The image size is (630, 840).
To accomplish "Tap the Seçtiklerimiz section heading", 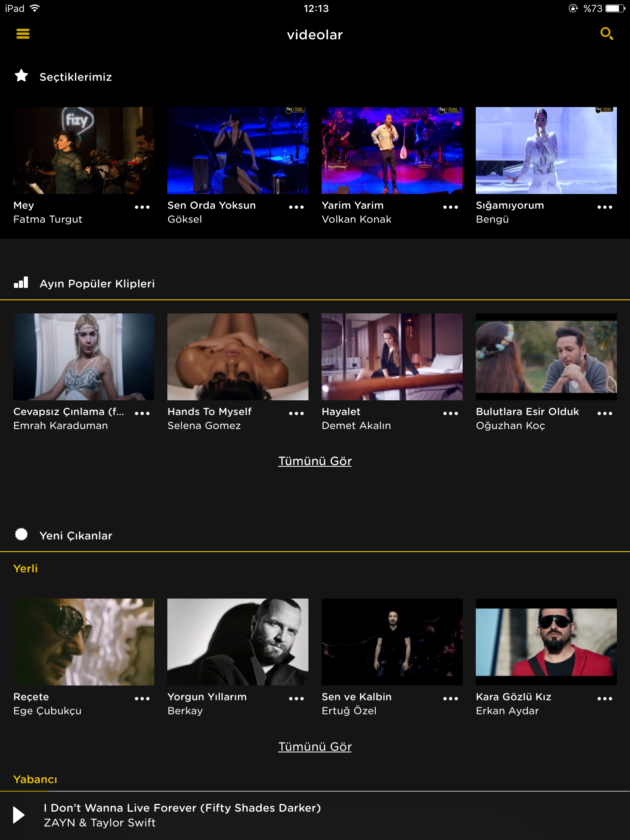I will click(75, 77).
